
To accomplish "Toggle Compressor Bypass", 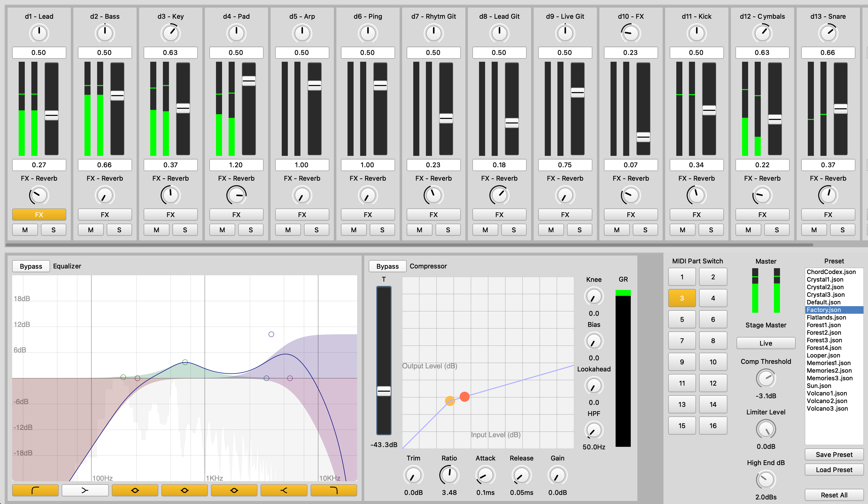I will pyautogui.click(x=387, y=266).
